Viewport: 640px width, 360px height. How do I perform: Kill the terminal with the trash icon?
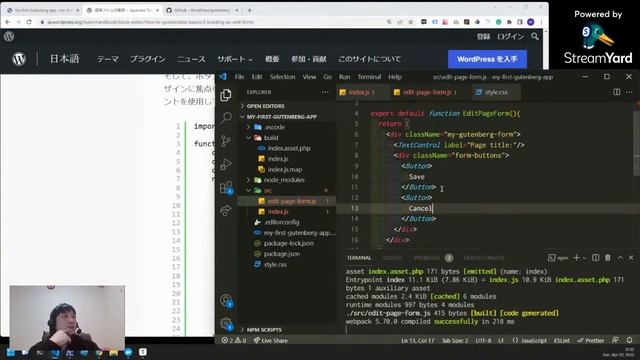tap(608, 258)
